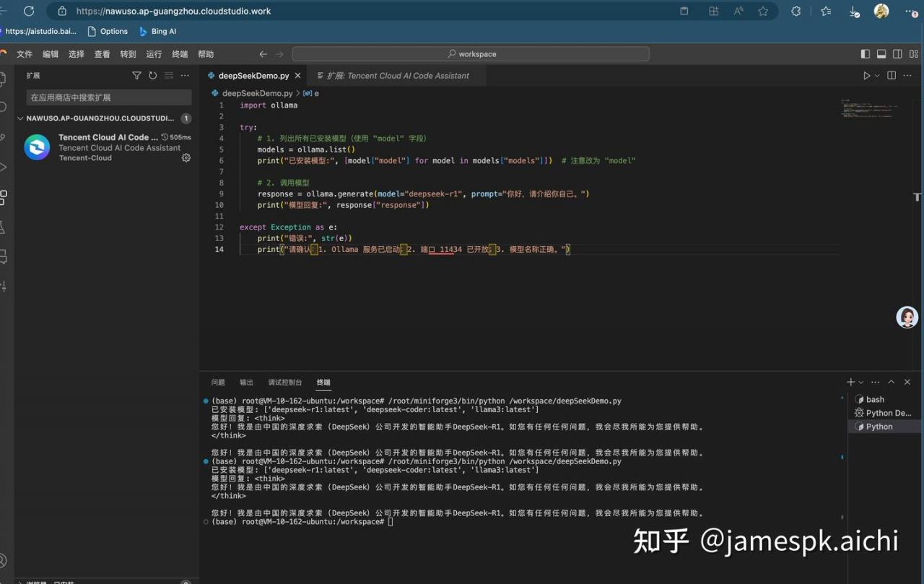The width and height of the screenshot is (924, 584).
Task: Open the 运行 menu
Action: click(154, 54)
